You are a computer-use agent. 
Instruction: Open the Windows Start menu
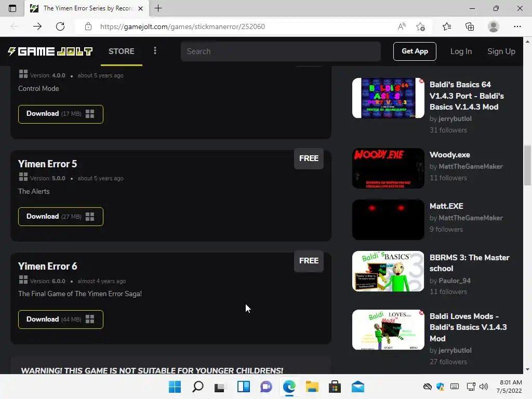pos(175,387)
